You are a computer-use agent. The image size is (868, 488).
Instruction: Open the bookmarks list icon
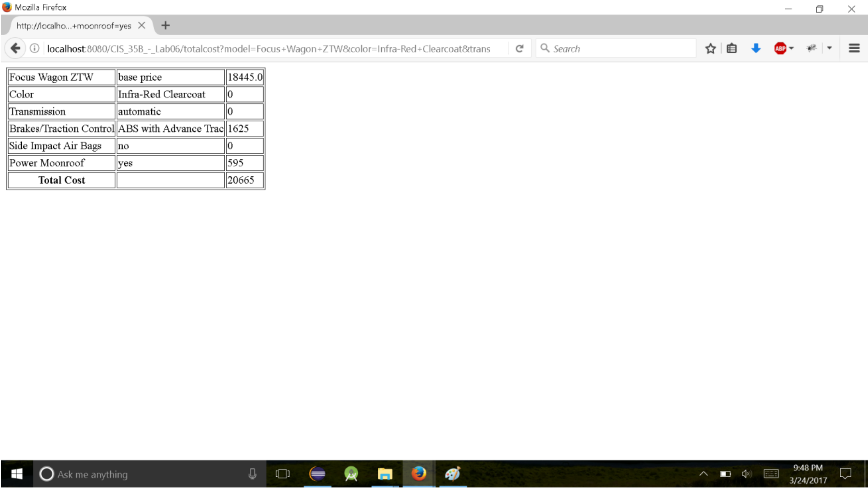click(x=731, y=49)
